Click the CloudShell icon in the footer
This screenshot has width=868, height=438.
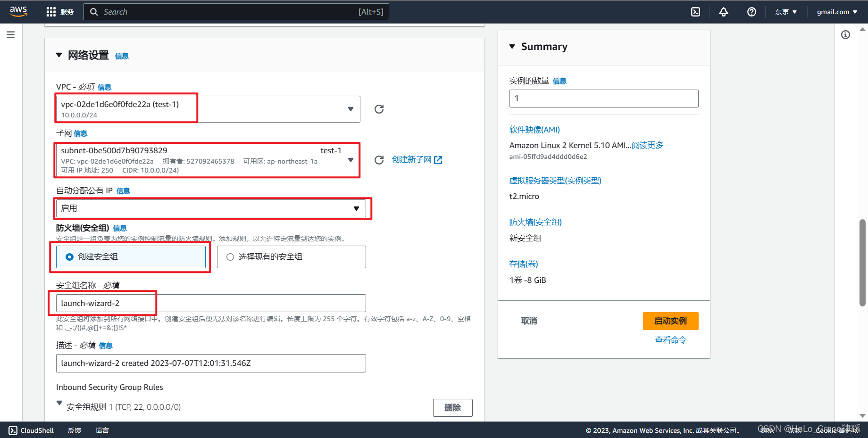pyautogui.click(x=13, y=430)
